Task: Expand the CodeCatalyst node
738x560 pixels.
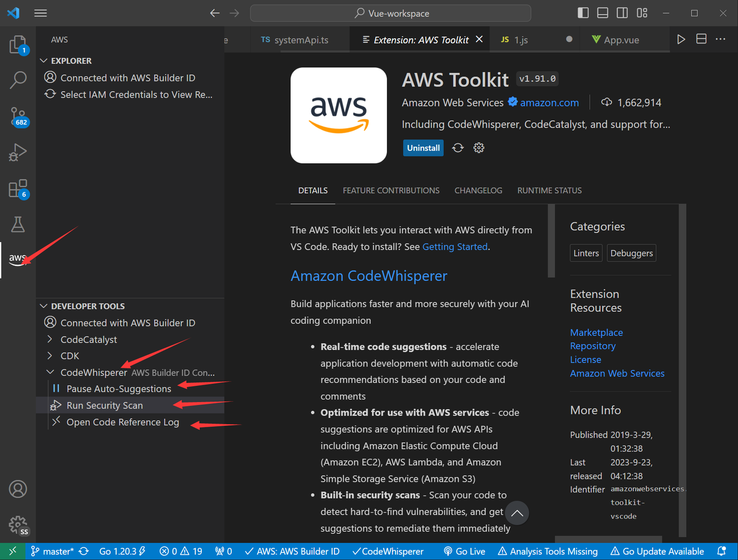Action: [x=50, y=339]
